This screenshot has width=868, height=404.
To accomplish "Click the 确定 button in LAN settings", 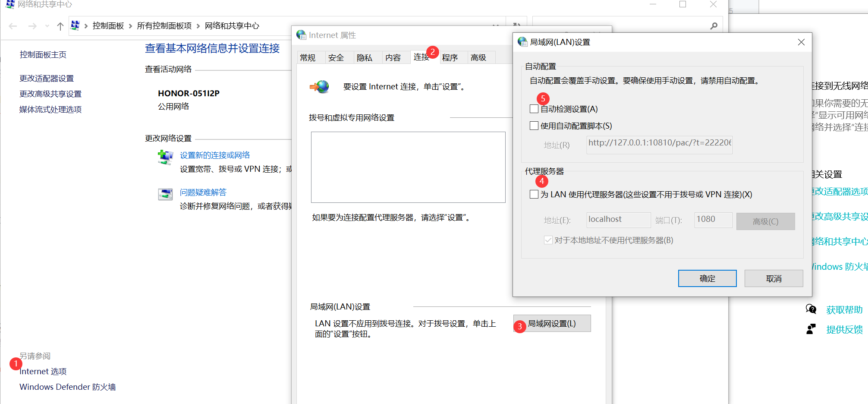I will [x=707, y=278].
